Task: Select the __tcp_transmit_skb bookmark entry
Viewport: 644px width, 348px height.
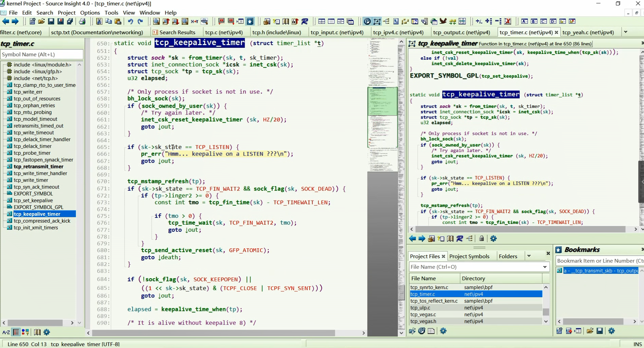Action: coord(600,270)
